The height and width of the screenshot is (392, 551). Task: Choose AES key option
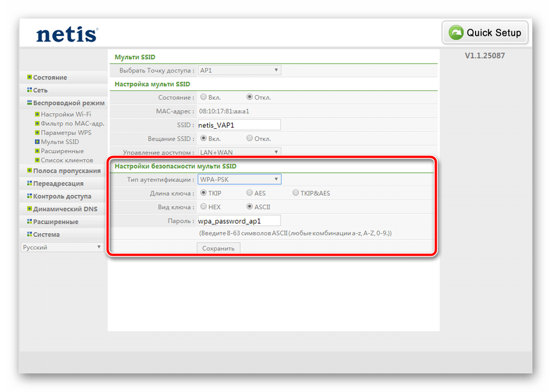tap(249, 193)
